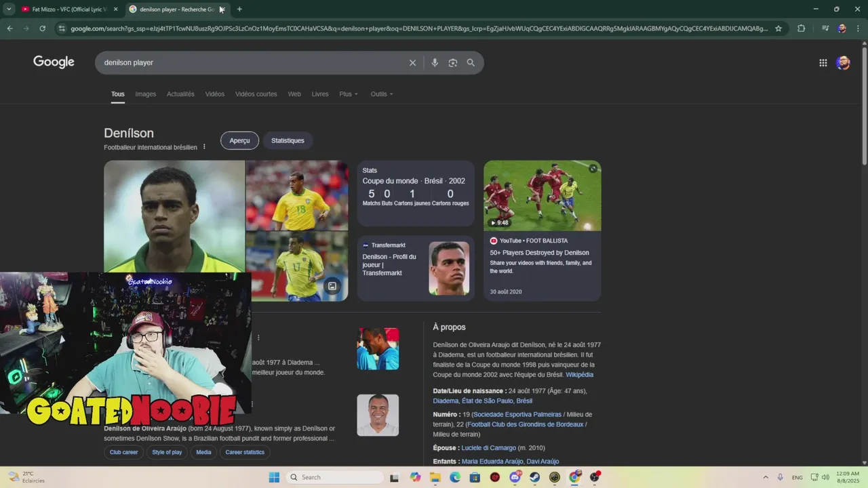
Task: Open the Davi Araújo link
Action: (542, 462)
